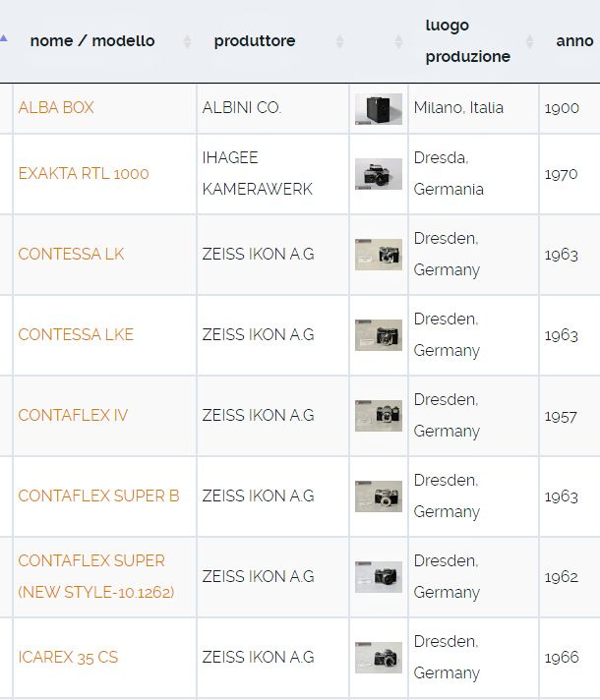Open the CONTESSA LK camera entry
Screen dimensions: 600x700
[x=71, y=254]
